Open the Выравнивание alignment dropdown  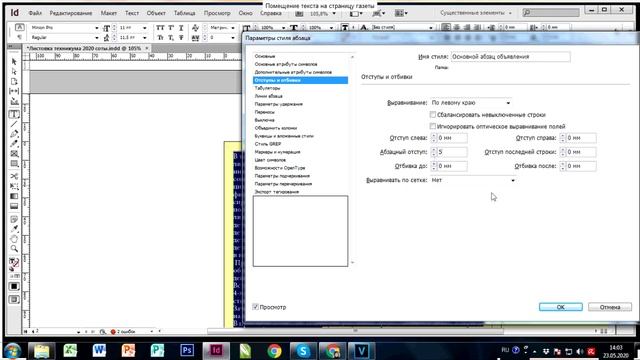click(471, 103)
